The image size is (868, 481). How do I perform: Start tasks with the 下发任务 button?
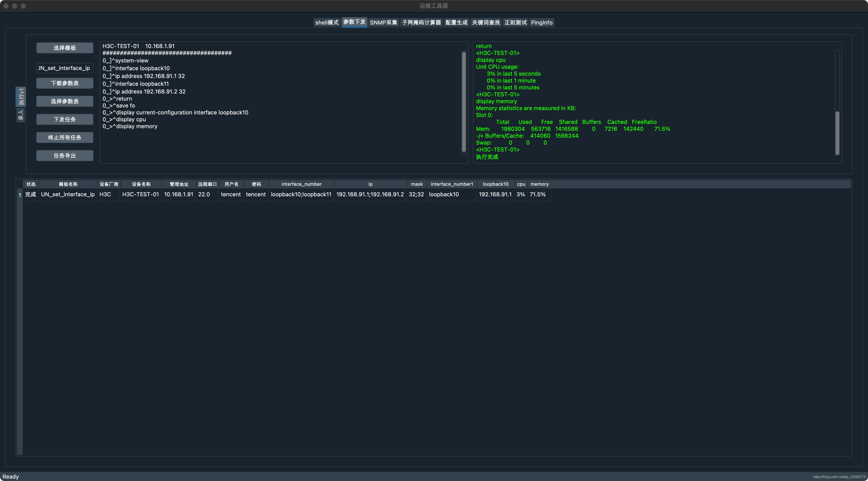[65, 119]
